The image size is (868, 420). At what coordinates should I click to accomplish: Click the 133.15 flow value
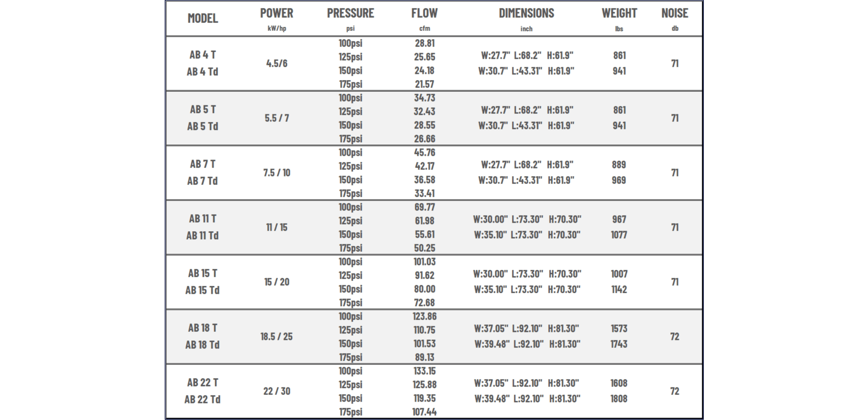[425, 371]
